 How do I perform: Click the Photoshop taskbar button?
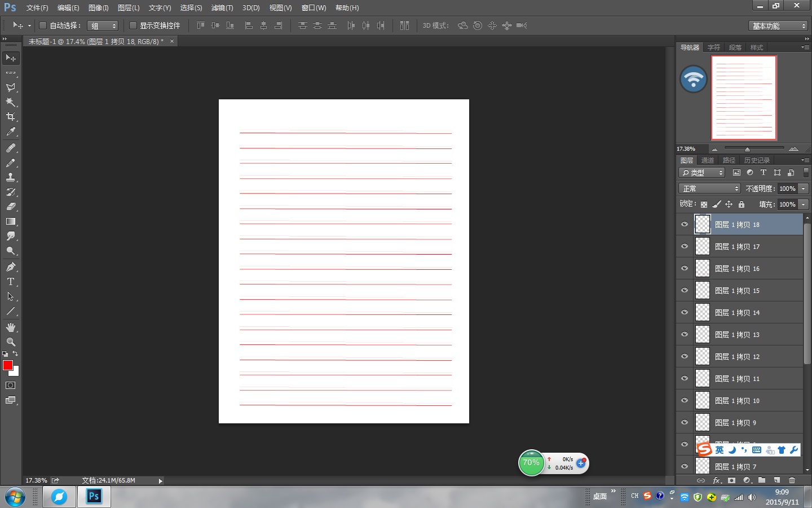pos(94,497)
